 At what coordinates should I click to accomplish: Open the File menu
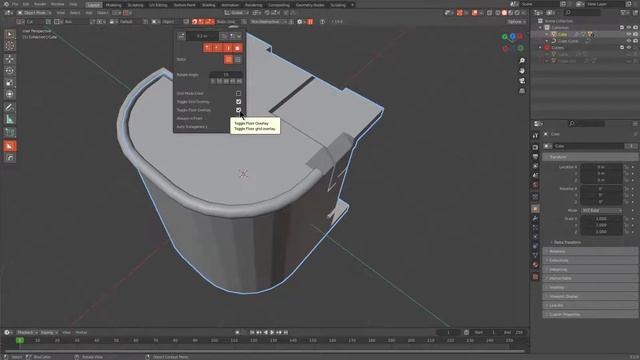click(x=15, y=4)
